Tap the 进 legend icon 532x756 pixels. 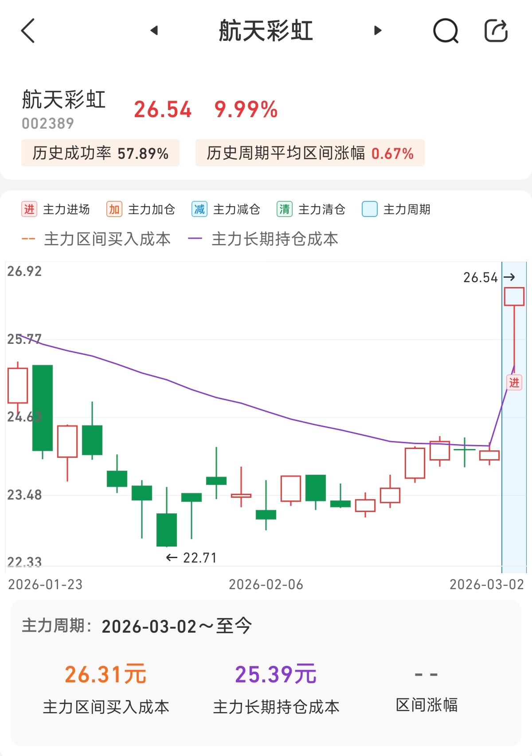[29, 209]
